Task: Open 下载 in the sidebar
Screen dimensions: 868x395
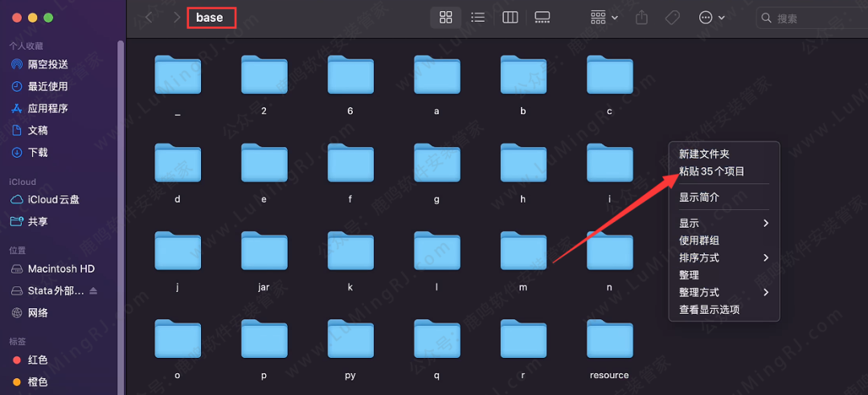Action: click(38, 152)
